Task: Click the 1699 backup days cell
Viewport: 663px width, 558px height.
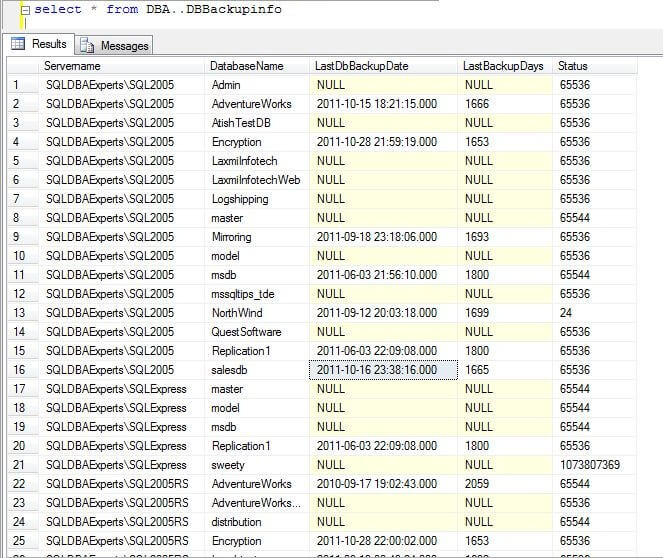Action: coord(505,313)
